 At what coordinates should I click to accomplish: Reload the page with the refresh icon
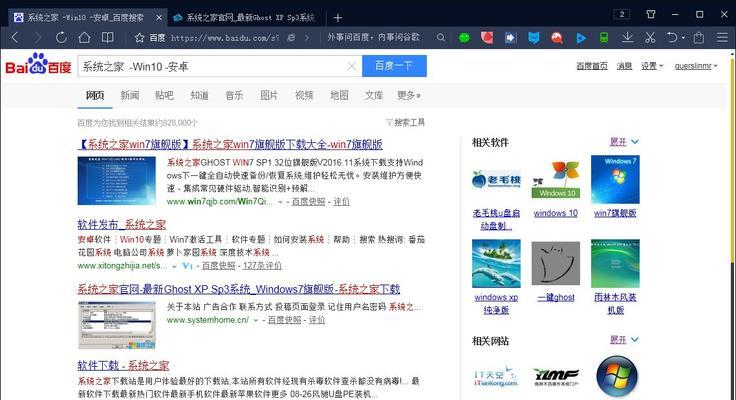tap(61, 38)
